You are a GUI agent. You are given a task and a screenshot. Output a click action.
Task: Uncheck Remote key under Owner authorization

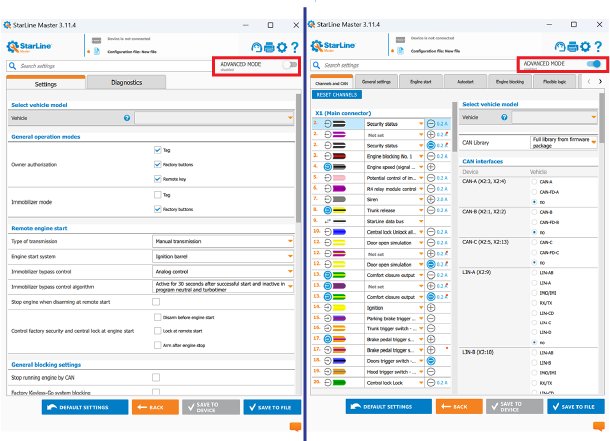coord(158,179)
